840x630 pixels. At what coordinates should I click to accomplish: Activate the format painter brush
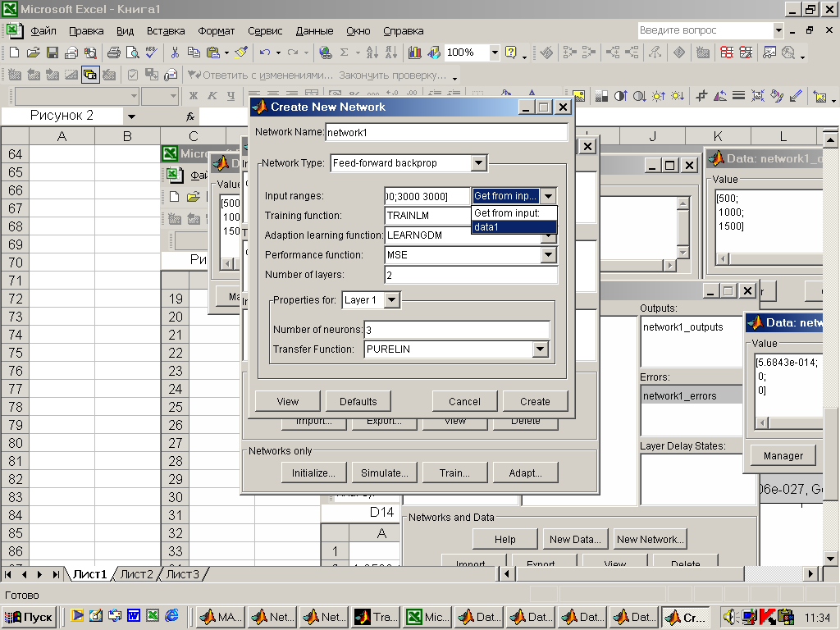pyautogui.click(x=242, y=52)
